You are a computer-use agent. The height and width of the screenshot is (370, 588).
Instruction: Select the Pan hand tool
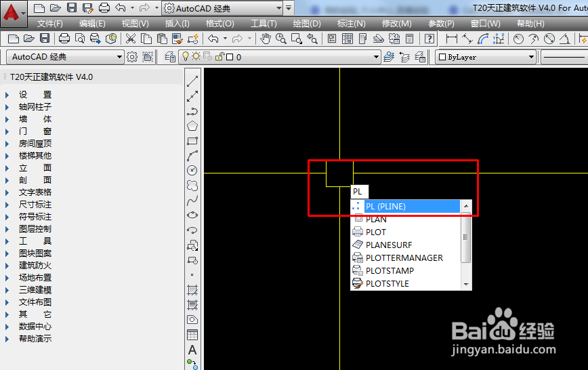click(x=266, y=38)
